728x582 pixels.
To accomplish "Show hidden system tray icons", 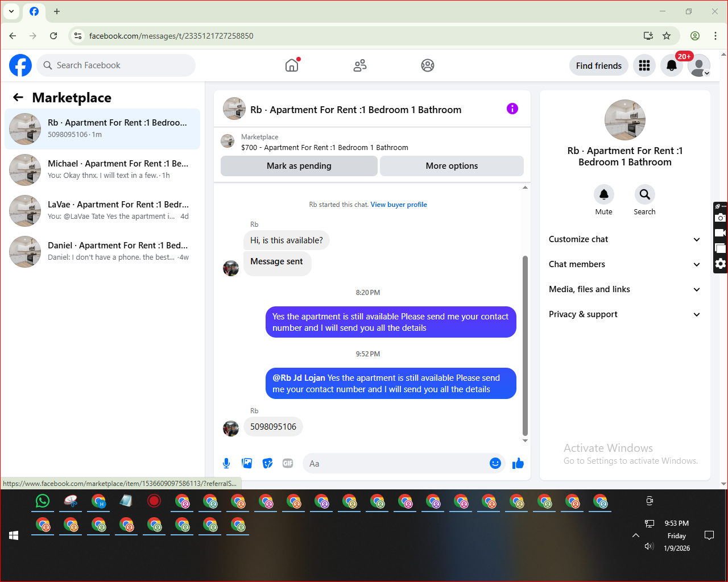I will click(x=636, y=535).
